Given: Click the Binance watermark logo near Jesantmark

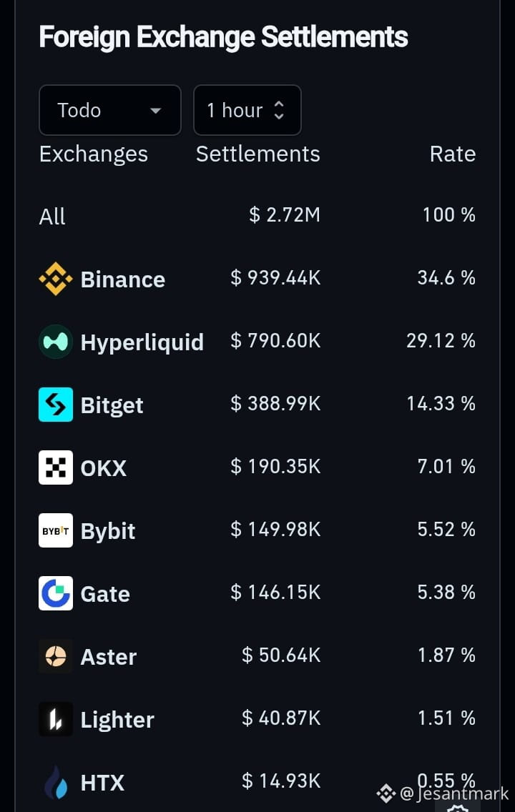Looking at the screenshot, I should point(386,793).
